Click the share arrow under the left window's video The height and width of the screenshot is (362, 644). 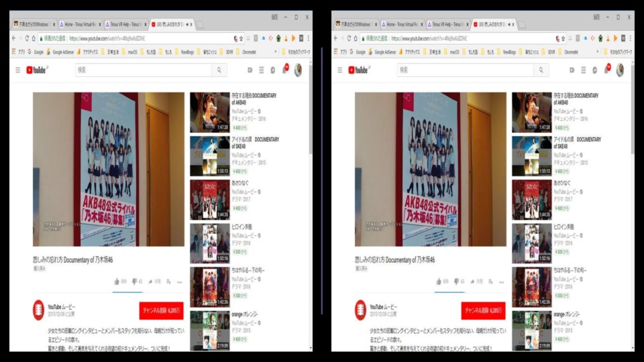pos(151,282)
